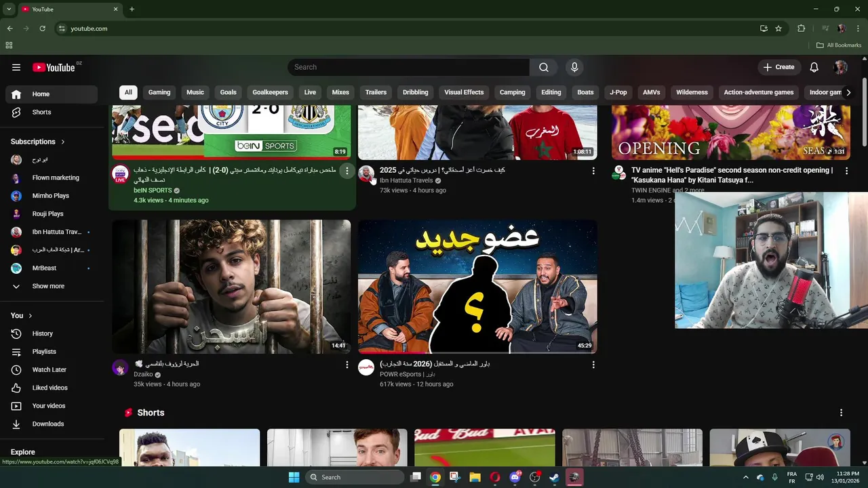Open options for the beIN SPORTS video

(x=347, y=171)
